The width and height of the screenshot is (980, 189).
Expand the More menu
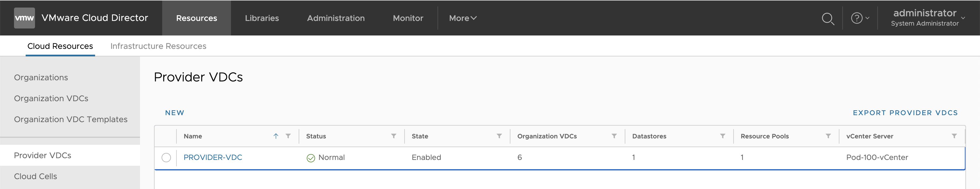[x=463, y=18]
